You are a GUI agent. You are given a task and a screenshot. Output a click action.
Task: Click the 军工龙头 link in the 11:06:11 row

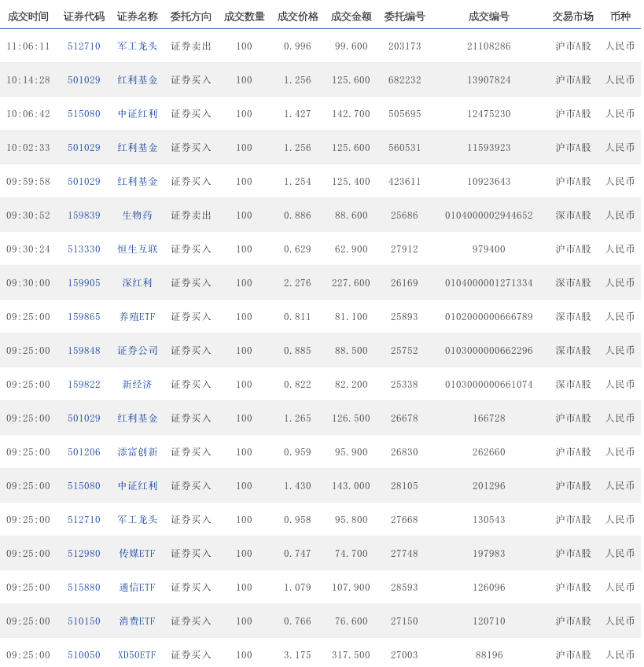click(x=138, y=46)
